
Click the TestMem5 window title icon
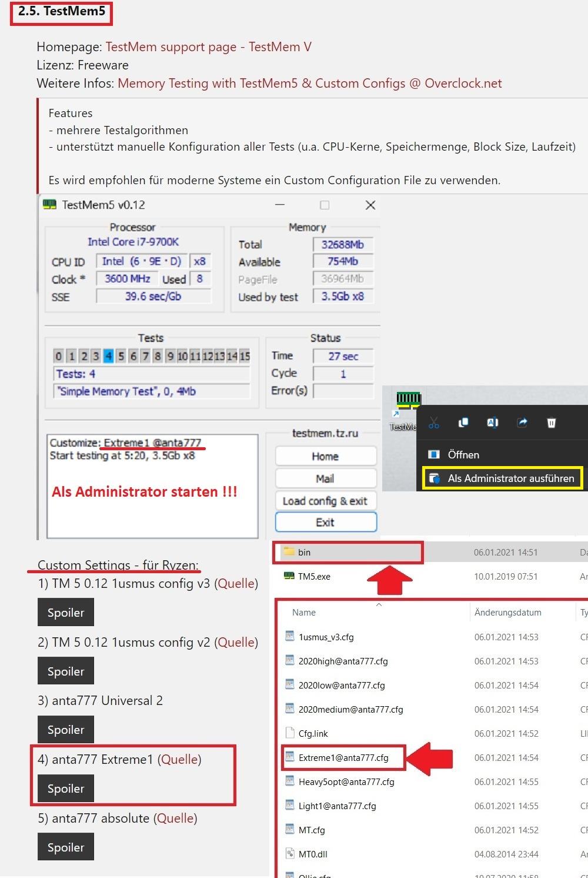49,205
